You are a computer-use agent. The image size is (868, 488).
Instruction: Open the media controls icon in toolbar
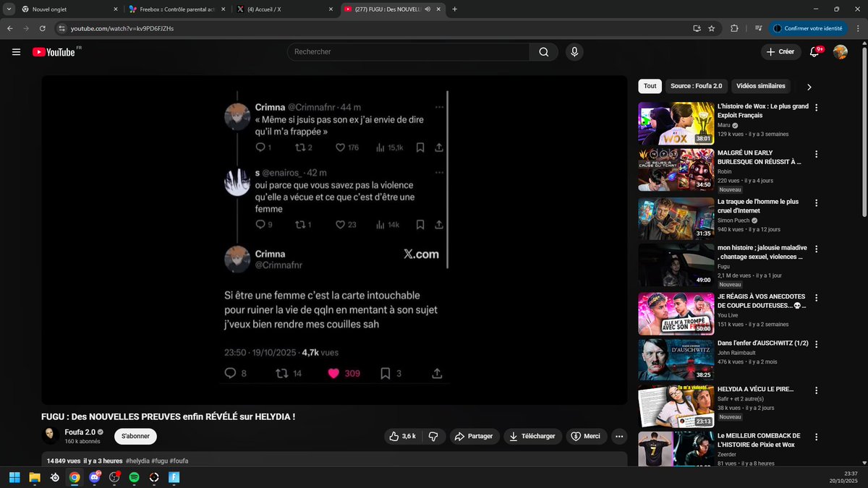[758, 28]
